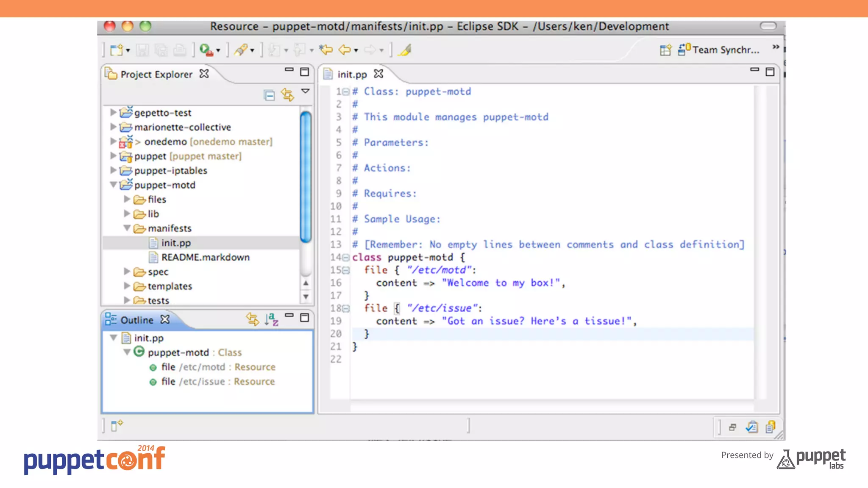Screen dimensions: 868x488
Task: Activate the Outline view tab
Action: click(136, 320)
